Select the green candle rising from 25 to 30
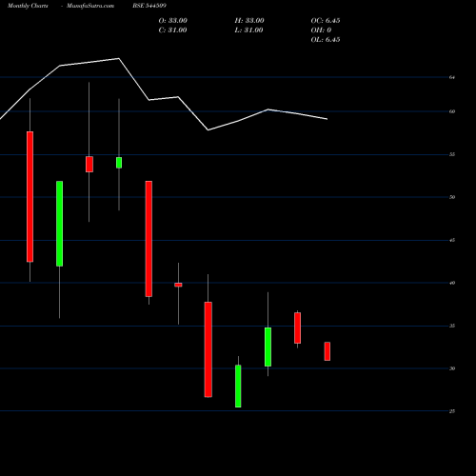Viewport: 476px width, 476px height. click(x=238, y=387)
